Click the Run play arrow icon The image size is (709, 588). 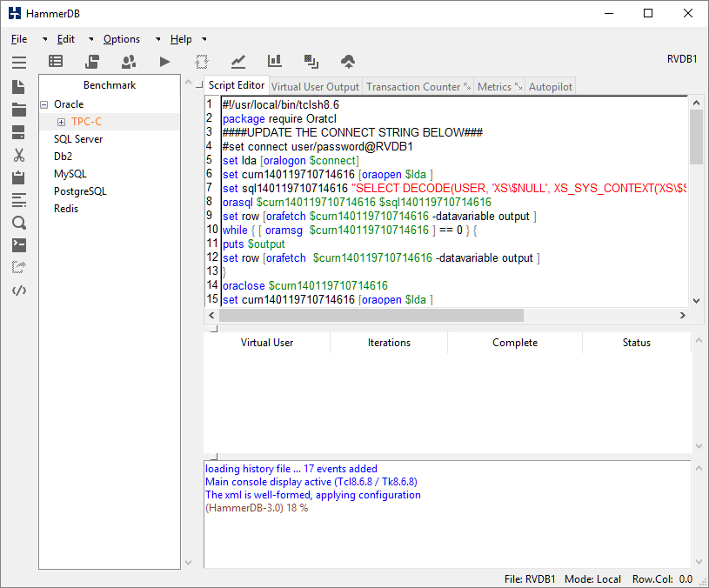point(165,62)
